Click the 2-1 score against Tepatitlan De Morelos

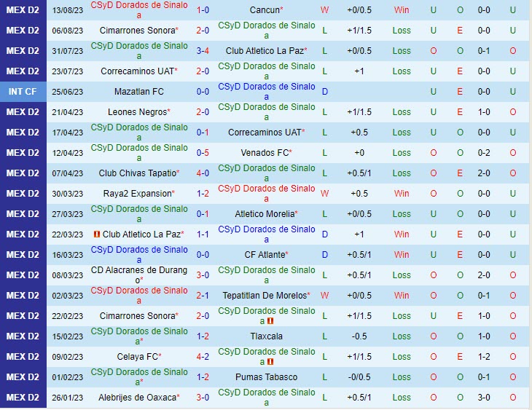coord(203,296)
